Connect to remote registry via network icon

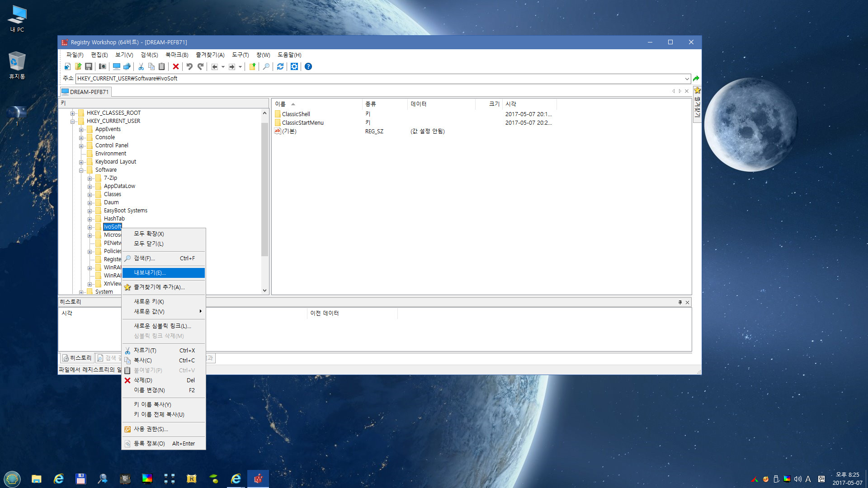(127, 67)
